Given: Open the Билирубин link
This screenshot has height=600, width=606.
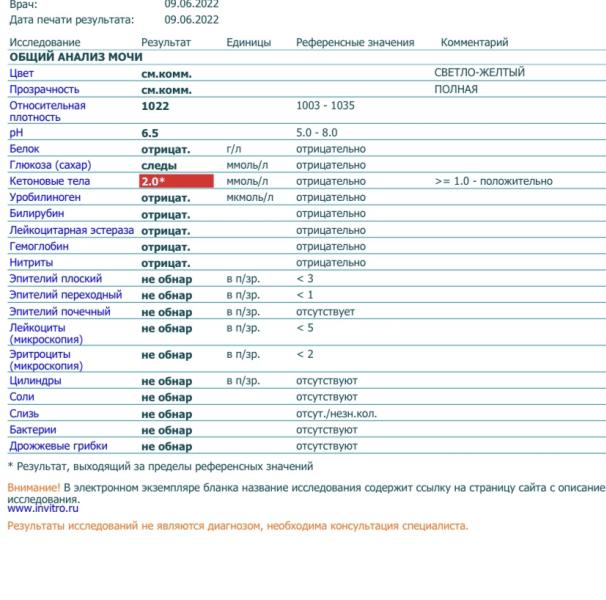Looking at the screenshot, I should tap(37, 213).
